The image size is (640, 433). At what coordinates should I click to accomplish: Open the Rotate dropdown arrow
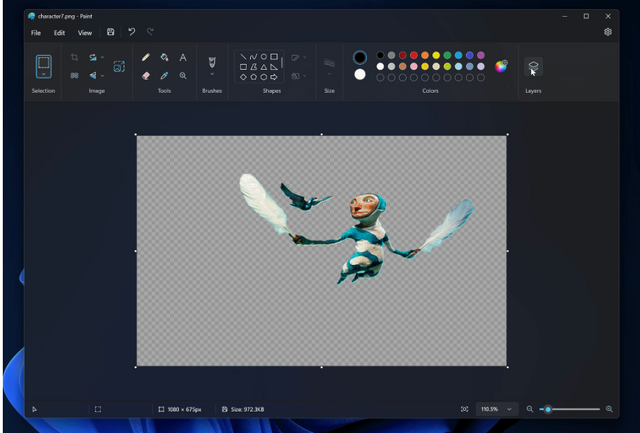pos(102,57)
